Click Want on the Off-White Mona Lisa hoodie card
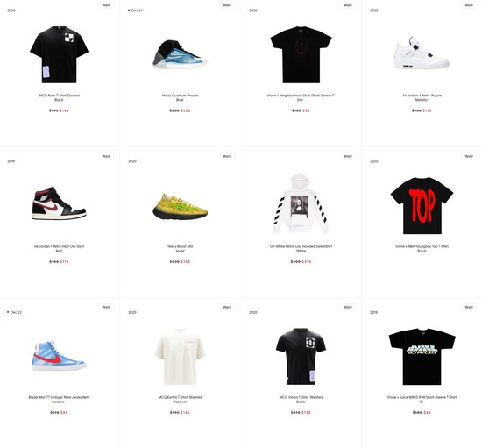482x448 pixels. tap(348, 156)
